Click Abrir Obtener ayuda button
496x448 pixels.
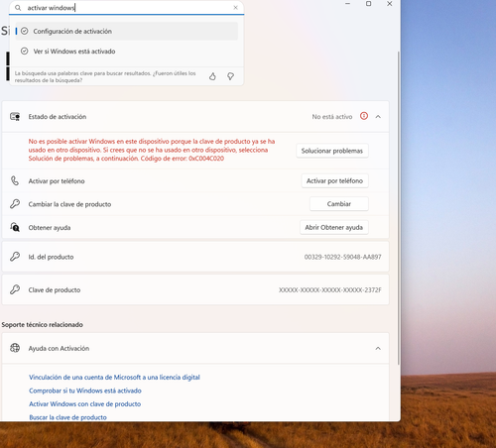click(x=334, y=227)
